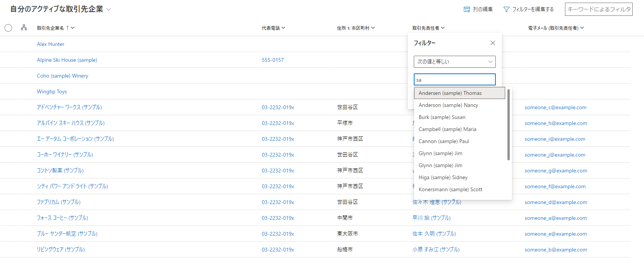Select Konersmann (sample) Scott suggestion
The height and width of the screenshot is (265, 644).
click(x=460, y=189)
